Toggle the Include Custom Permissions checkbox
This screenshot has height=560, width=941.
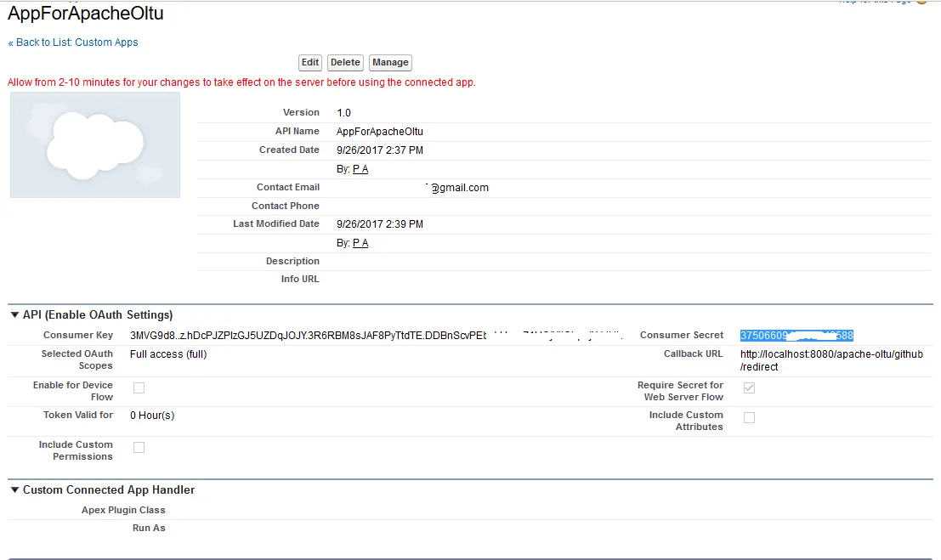click(139, 447)
